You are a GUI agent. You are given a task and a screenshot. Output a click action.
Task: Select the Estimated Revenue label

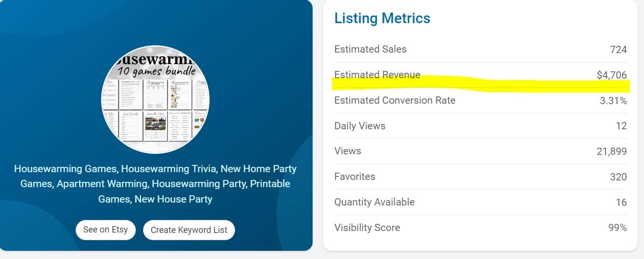point(377,75)
